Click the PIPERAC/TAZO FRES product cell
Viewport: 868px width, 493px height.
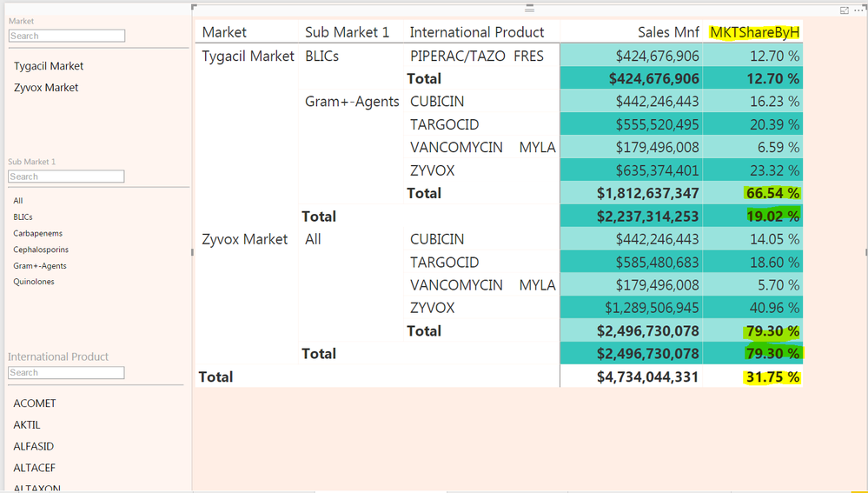pos(477,56)
